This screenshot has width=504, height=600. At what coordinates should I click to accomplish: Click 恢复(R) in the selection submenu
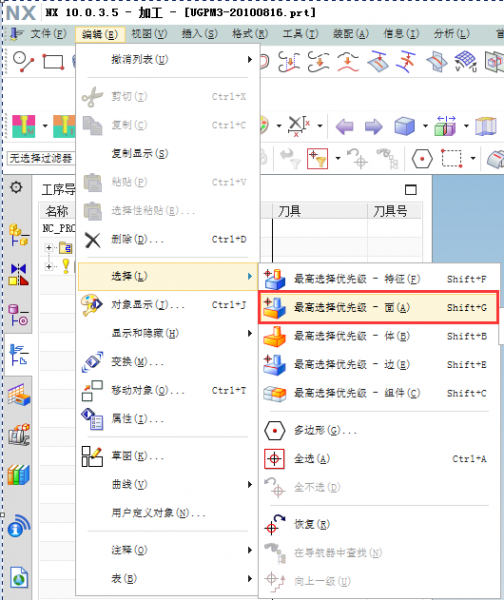pyautogui.click(x=378, y=524)
